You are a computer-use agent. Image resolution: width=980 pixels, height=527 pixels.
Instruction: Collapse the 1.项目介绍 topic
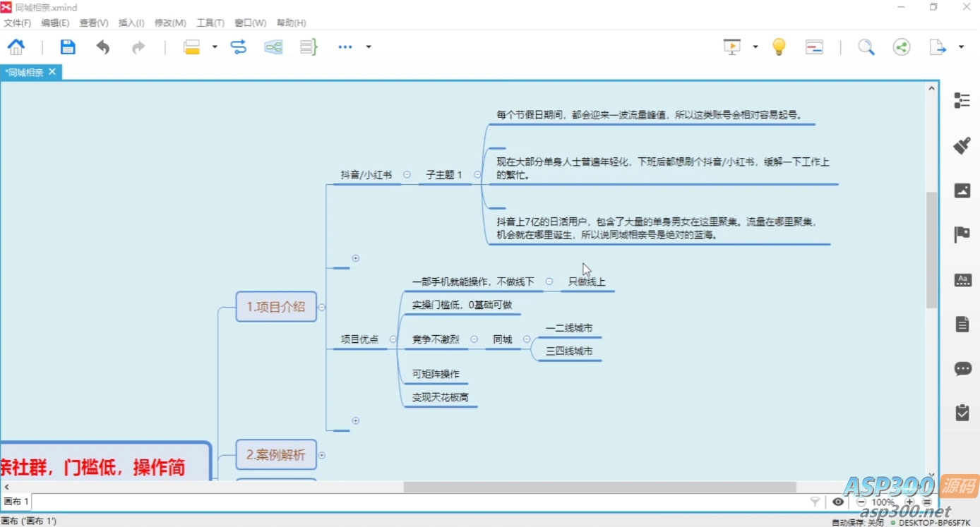(322, 307)
